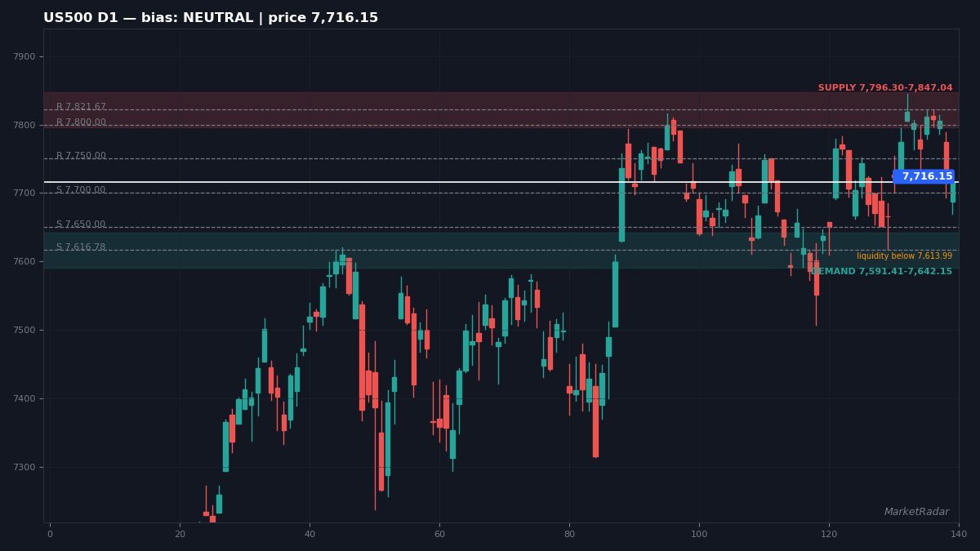Image resolution: width=980 pixels, height=551 pixels.
Task: Click the x-axis tick label 40
Action: pyautogui.click(x=310, y=535)
